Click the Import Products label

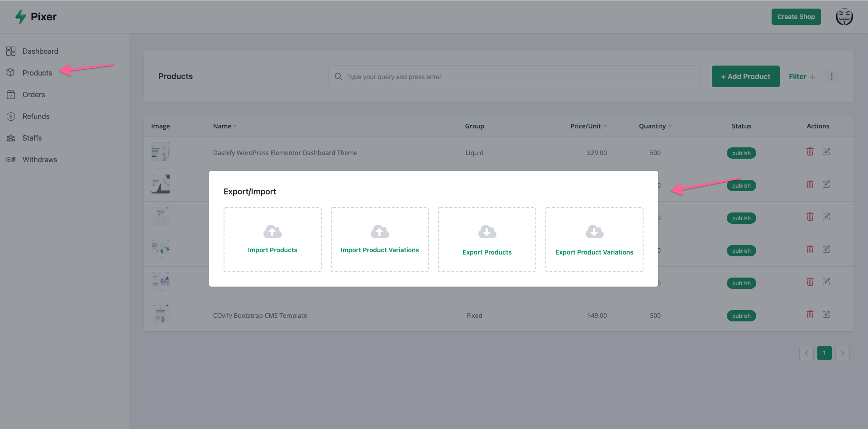(272, 250)
